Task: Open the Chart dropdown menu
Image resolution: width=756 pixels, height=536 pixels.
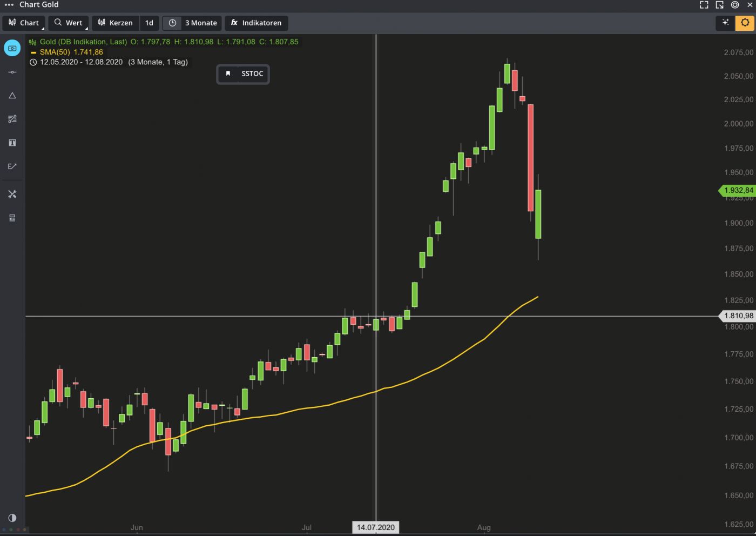Action: click(x=24, y=23)
